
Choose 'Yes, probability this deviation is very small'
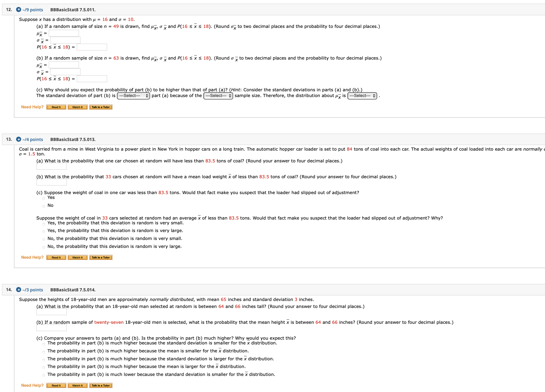pyautogui.click(x=44, y=224)
